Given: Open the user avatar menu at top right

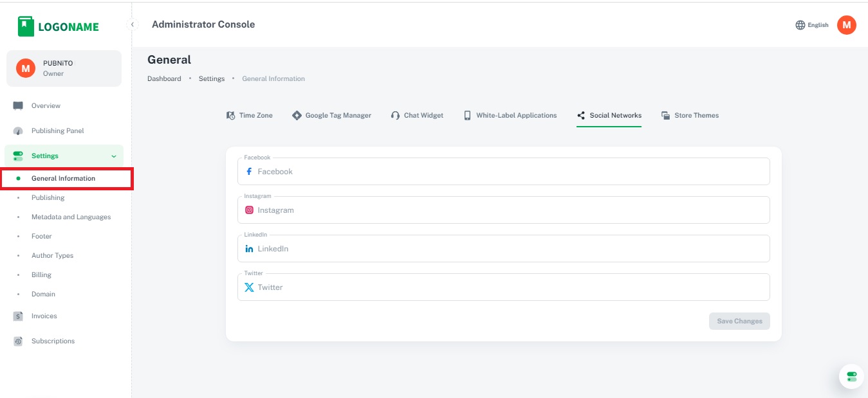Looking at the screenshot, I should click(846, 25).
